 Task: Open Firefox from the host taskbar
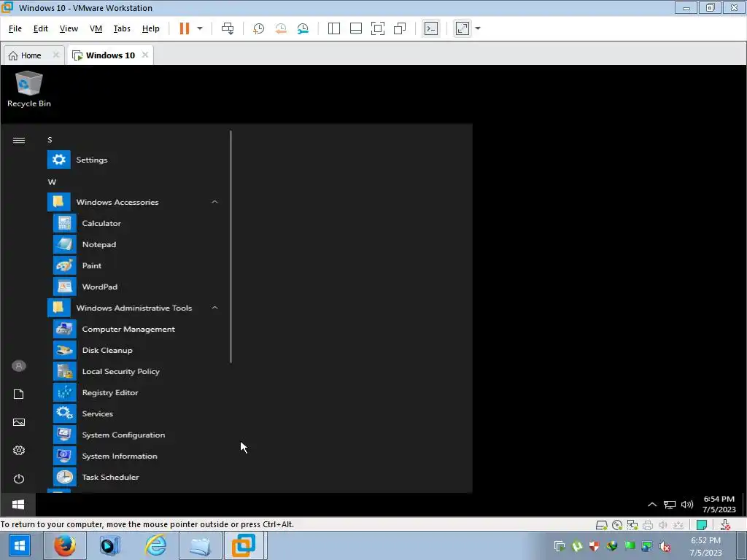pyautogui.click(x=65, y=545)
